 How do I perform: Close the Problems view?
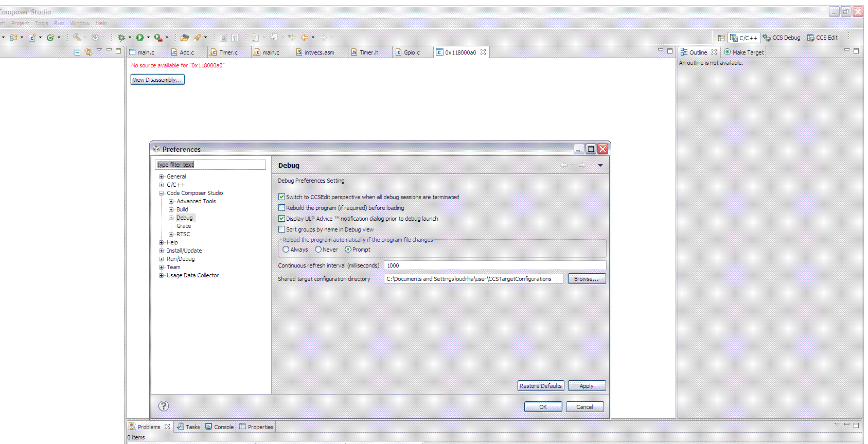click(x=167, y=427)
